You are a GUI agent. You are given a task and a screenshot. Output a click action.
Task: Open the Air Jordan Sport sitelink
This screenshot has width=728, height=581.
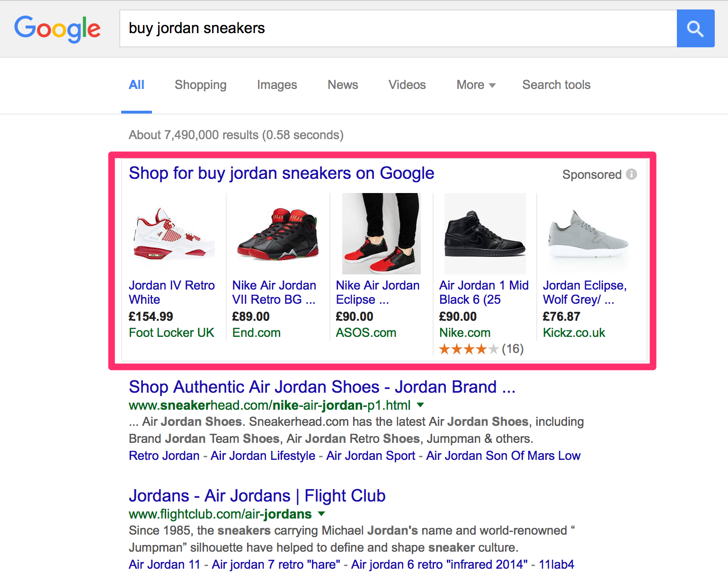click(x=371, y=456)
